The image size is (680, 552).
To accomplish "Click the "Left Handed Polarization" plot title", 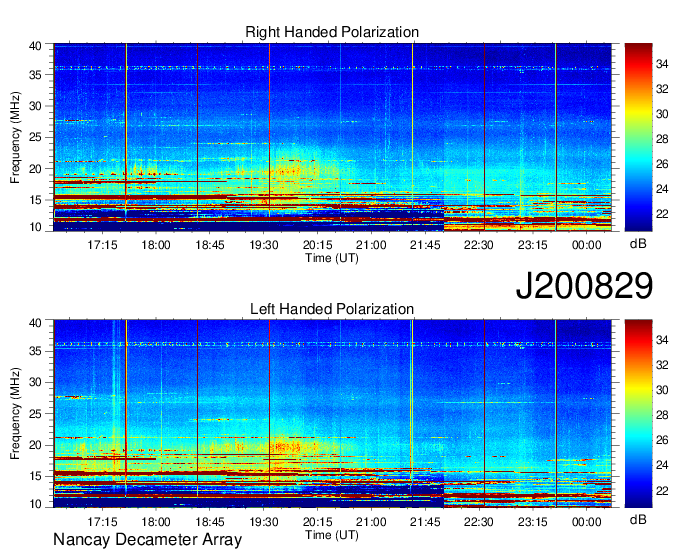I will [332, 309].
